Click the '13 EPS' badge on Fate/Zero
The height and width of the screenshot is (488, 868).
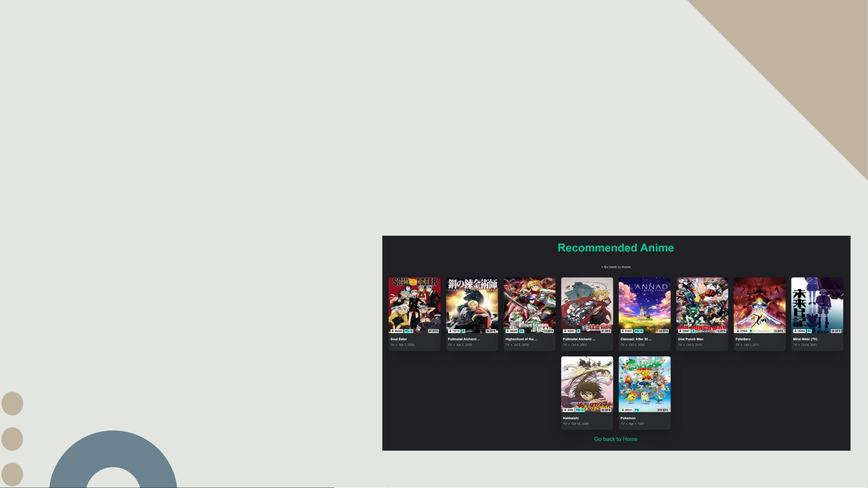coord(779,331)
